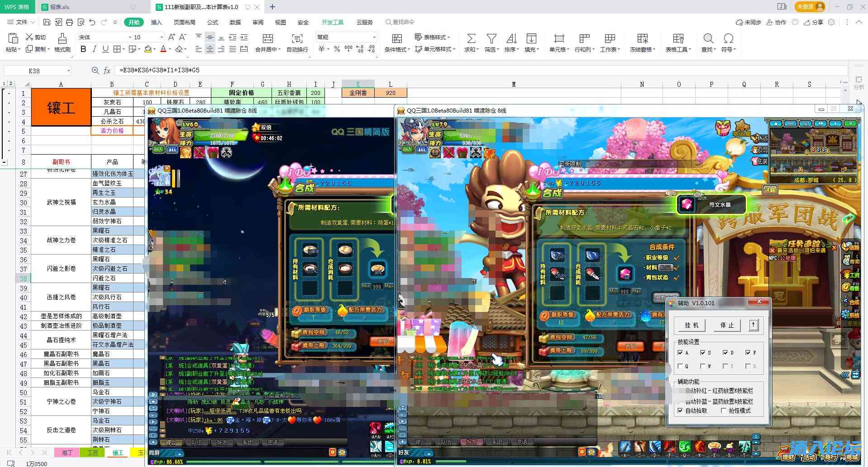Toggle 自动拾取 checkbox

coord(680,410)
